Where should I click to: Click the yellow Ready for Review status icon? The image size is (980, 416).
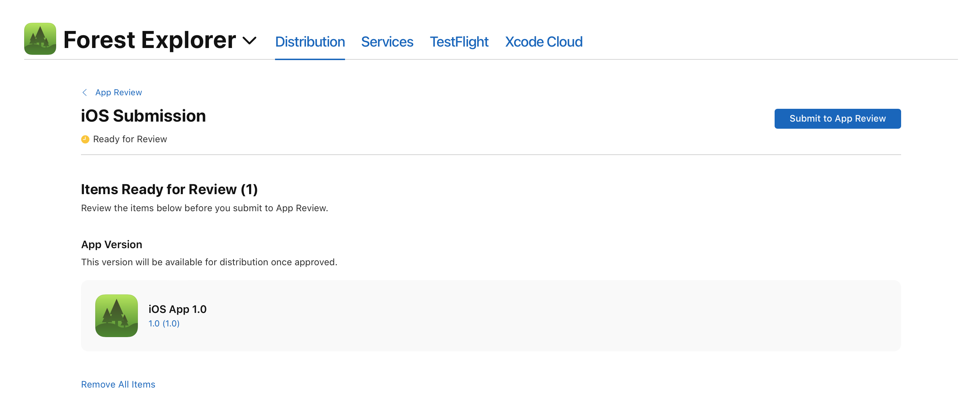click(85, 139)
